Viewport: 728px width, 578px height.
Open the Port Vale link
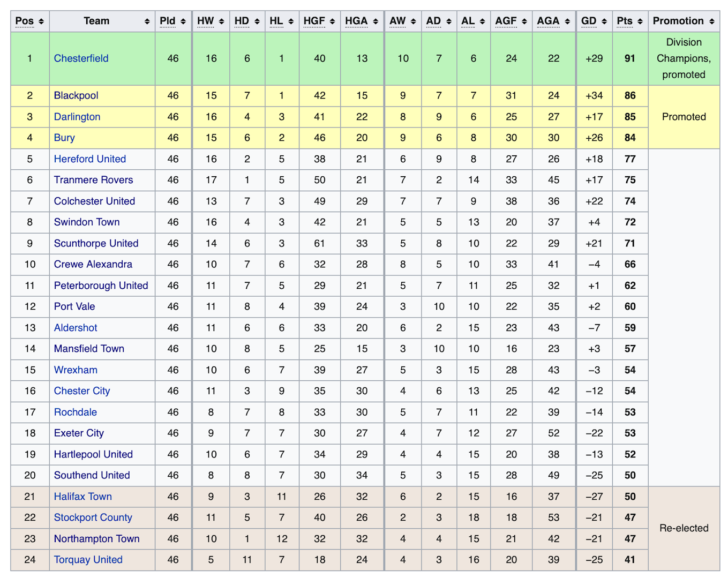(x=74, y=306)
